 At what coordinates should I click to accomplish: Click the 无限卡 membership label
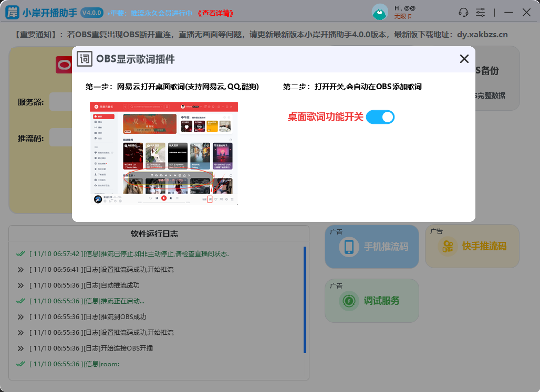click(403, 17)
